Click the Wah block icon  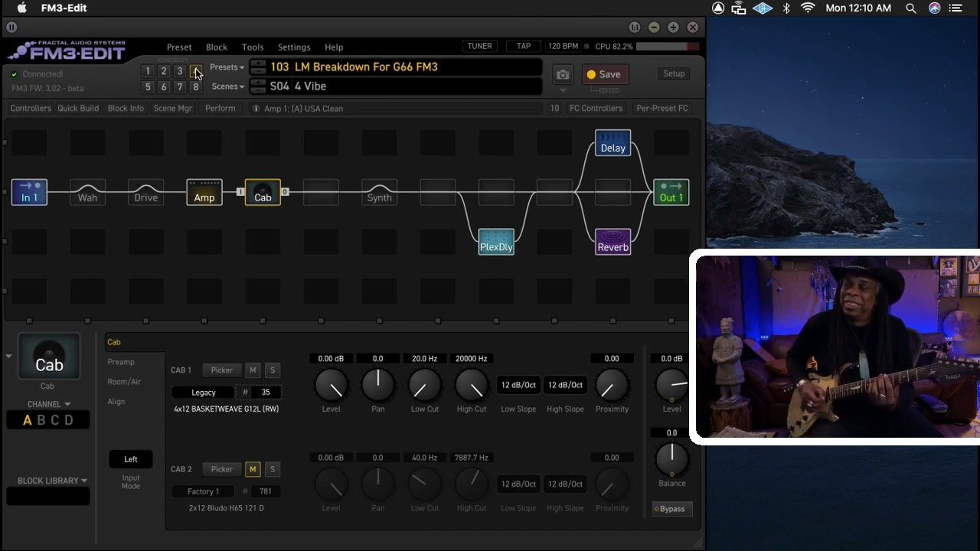87,192
